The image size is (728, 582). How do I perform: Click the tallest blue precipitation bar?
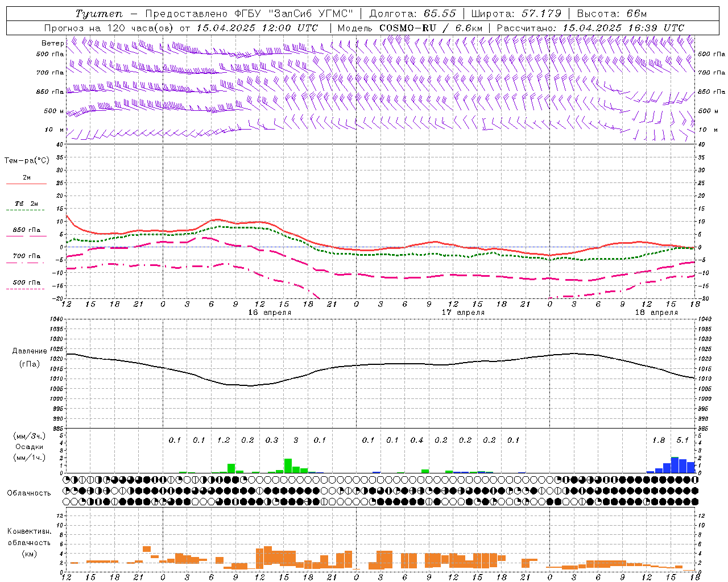[675, 465]
